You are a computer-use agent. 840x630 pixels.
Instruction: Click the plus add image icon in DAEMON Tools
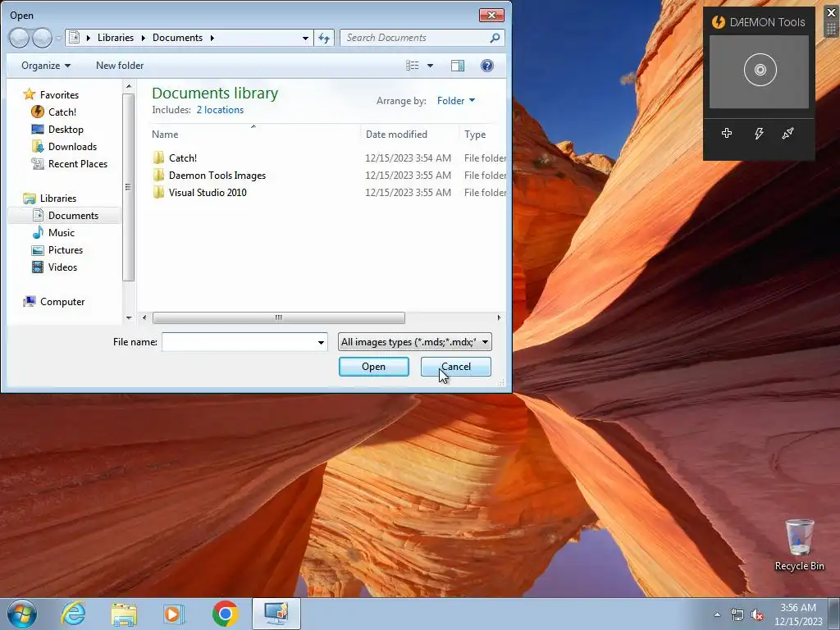click(727, 133)
